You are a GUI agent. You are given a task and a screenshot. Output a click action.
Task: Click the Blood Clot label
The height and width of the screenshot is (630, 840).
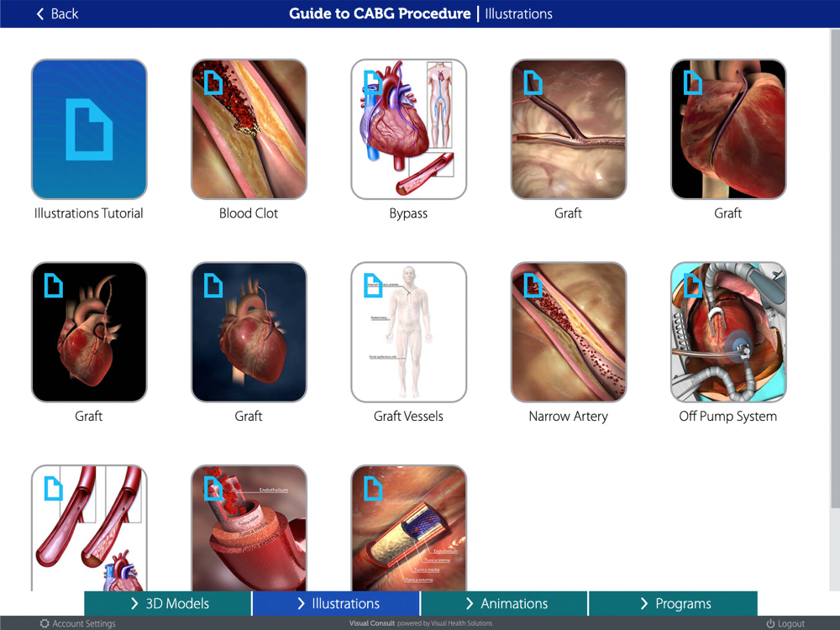coord(249,213)
